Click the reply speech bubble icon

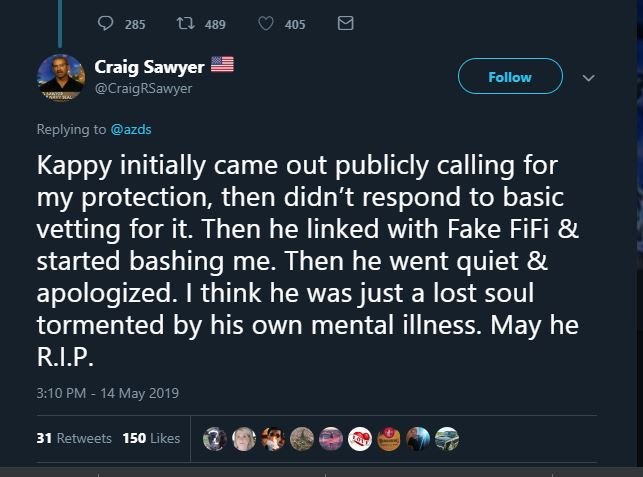(x=107, y=24)
